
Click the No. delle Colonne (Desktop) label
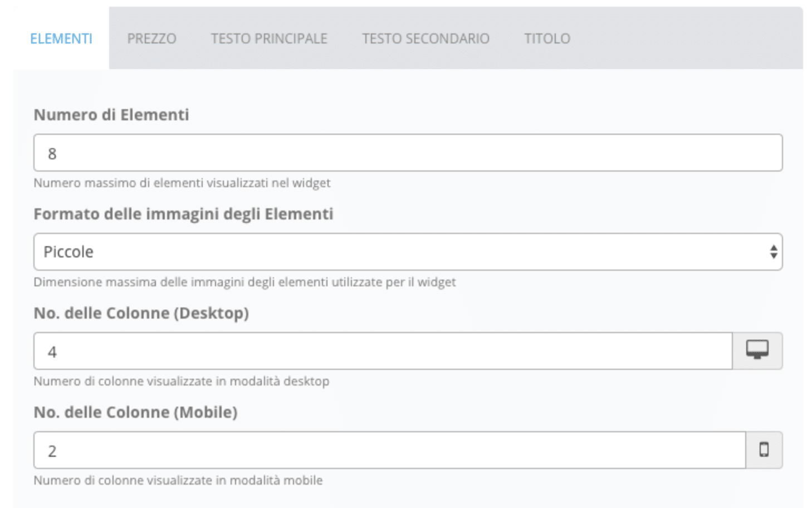(141, 313)
